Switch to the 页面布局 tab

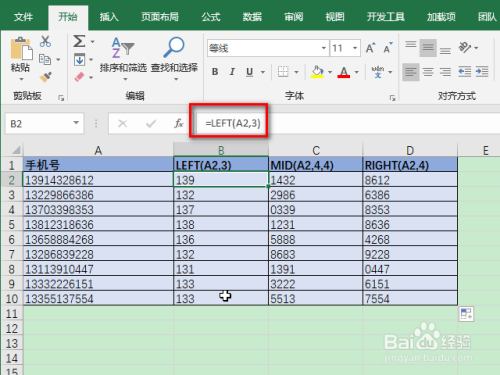tap(160, 17)
